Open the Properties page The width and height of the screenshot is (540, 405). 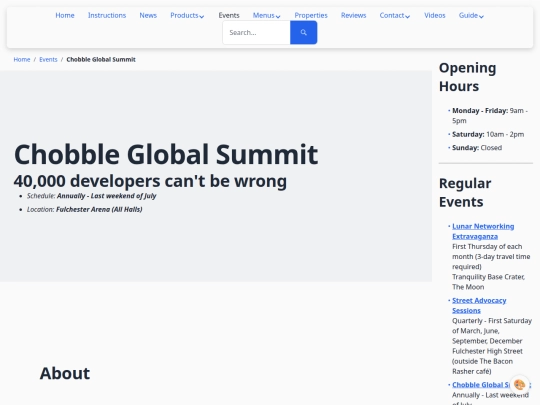tap(311, 15)
